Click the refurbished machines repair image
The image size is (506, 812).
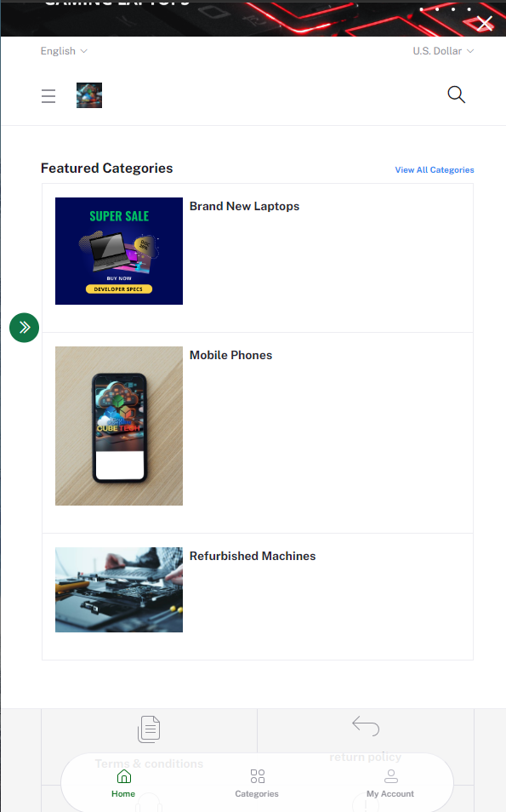119,590
